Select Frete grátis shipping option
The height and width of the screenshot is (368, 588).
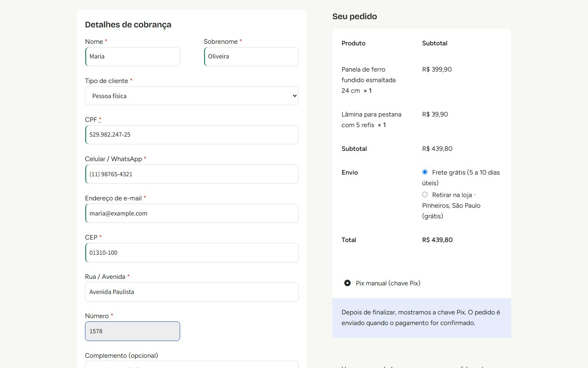[x=425, y=172]
